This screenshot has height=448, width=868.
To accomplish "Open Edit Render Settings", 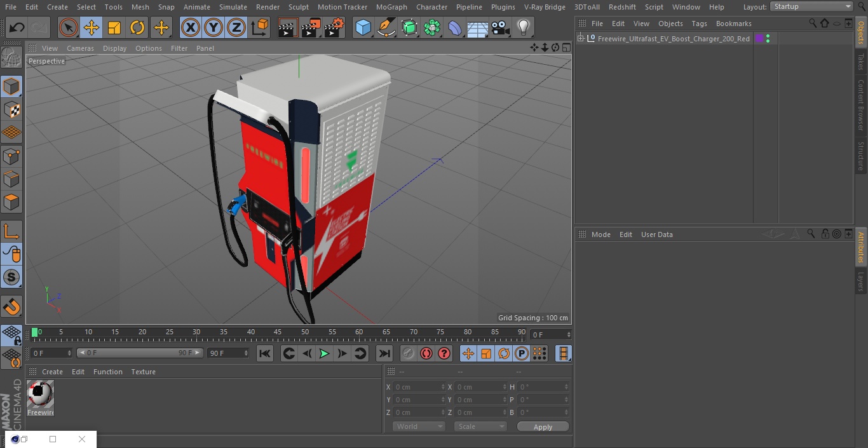I will click(x=334, y=27).
